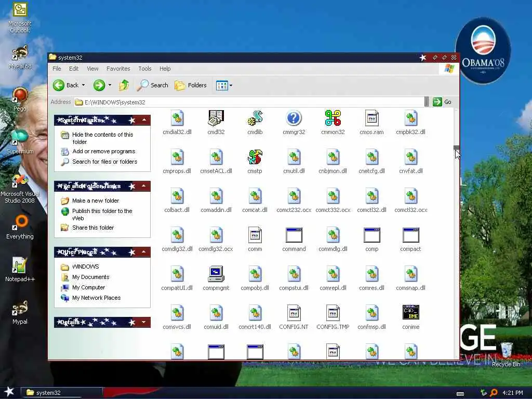Toggle the Folders pane button
Image resolution: width=532 pixels, height=399 pixels.
pyautogui.click(x=191, y=85)
